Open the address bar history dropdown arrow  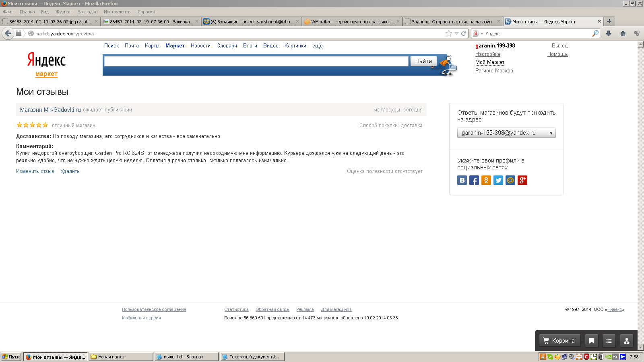pos(456,33)
